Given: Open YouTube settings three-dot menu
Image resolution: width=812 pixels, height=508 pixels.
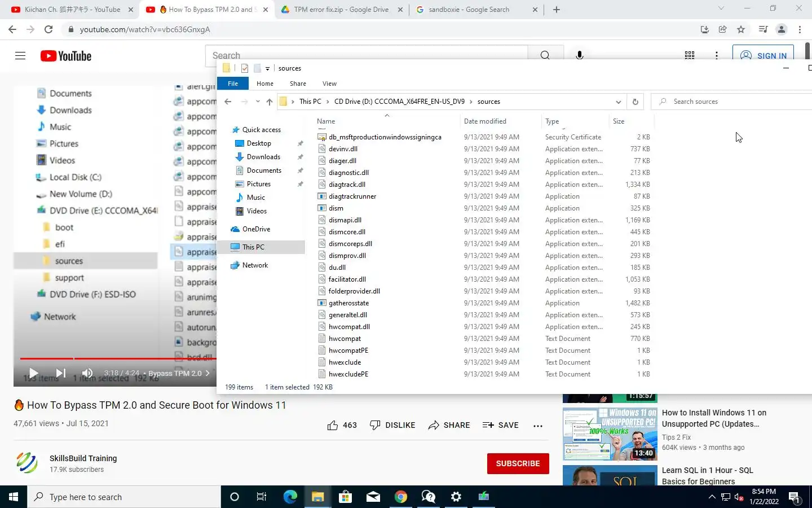Looking at the screenshot, I should point(717,55).
